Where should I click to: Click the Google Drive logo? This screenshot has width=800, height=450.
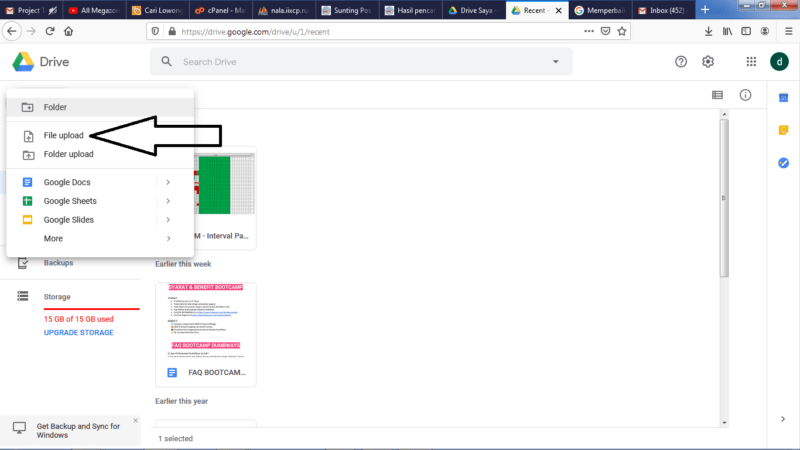tap(23, 62)
